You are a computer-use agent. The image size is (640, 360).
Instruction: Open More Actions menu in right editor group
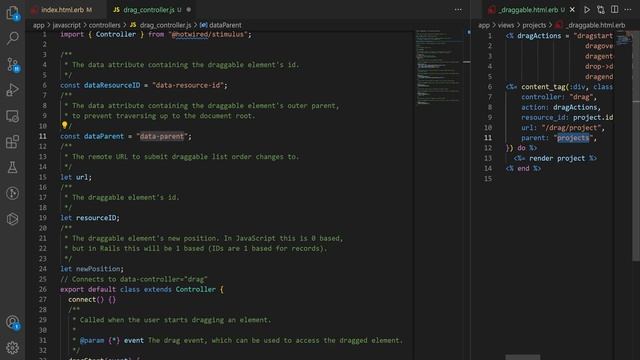click(628, 9)
